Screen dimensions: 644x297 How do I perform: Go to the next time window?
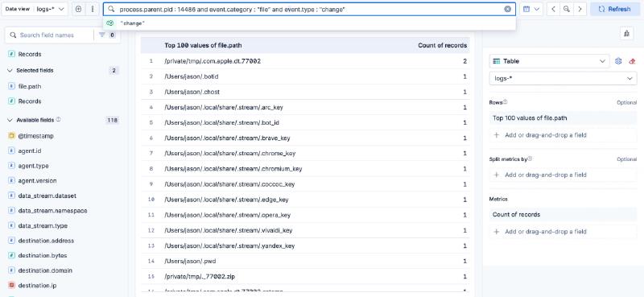click(580, 9)
